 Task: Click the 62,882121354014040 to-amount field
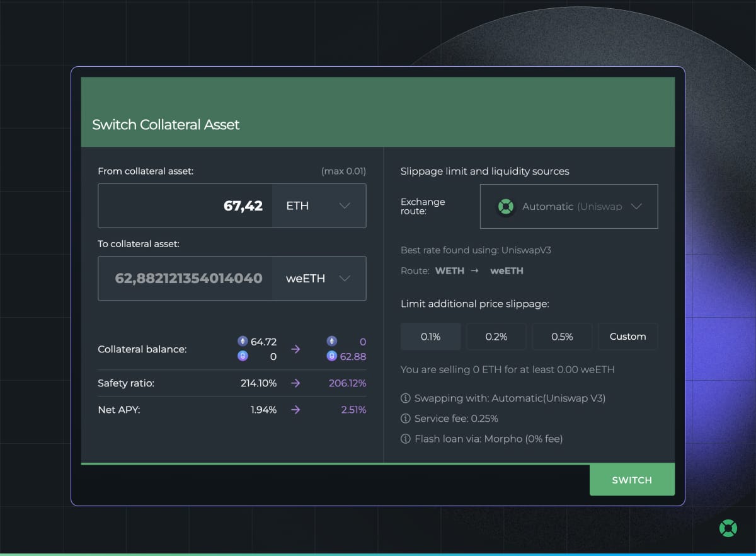click(185, 278)
